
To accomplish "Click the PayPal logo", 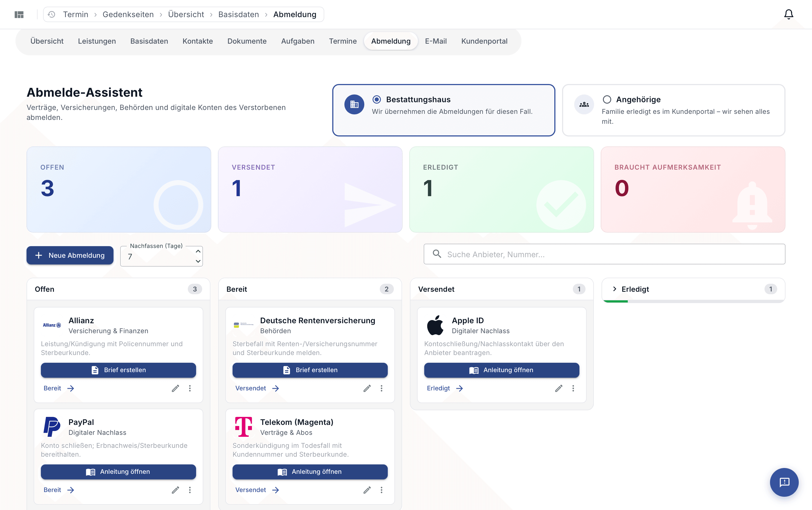I will click(52, 427).
